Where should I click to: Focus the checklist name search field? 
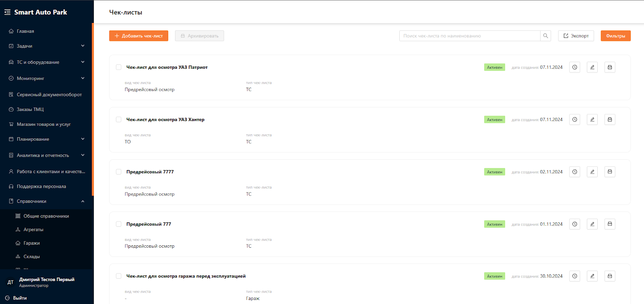coord(469,36)
